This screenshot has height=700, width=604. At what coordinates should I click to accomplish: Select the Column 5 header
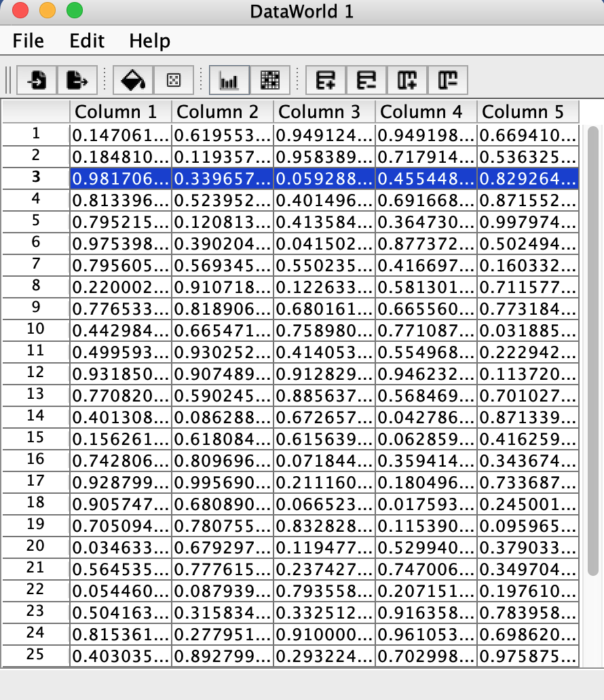(528, 112)
